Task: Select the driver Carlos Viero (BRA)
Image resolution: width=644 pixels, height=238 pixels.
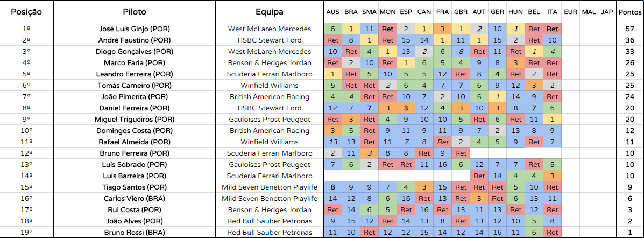Action: pos(135,199)
